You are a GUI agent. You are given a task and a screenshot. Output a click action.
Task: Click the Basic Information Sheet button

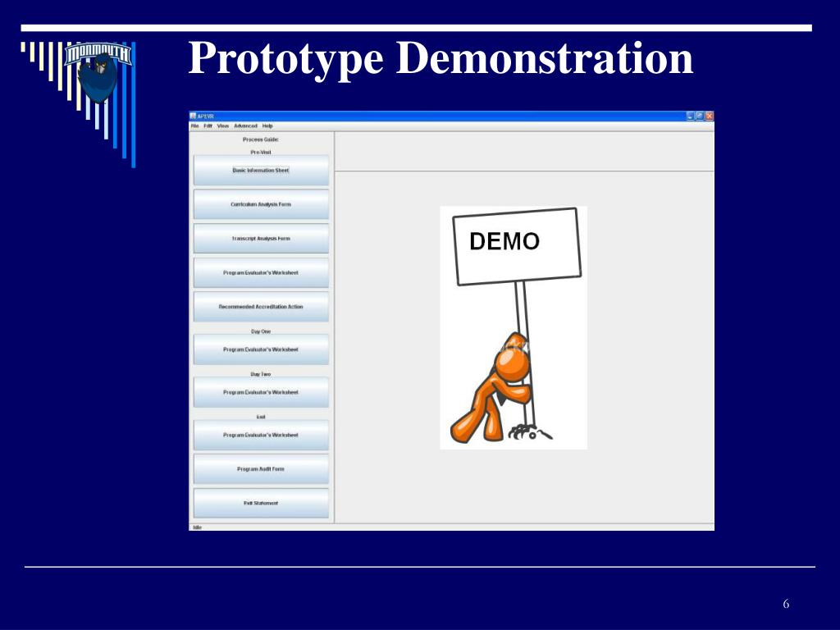point(261,171)
